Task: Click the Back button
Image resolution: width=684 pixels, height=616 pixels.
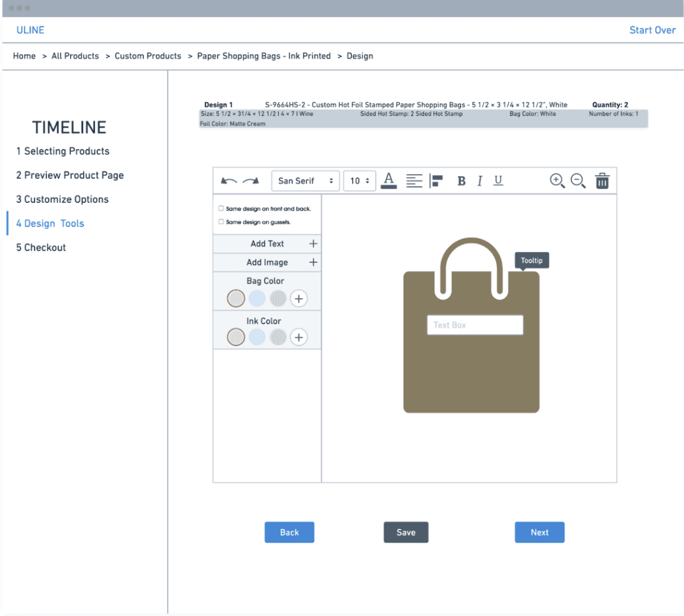Action: (x=289, y=532)
